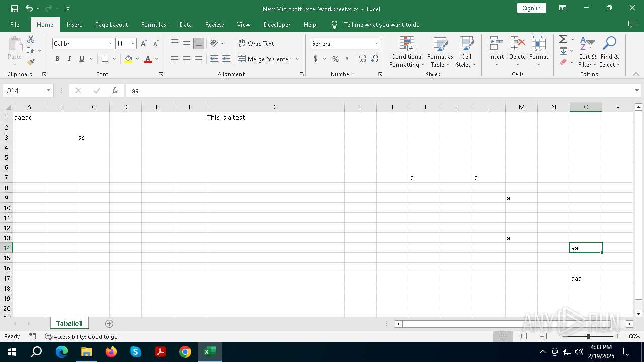Click the Sign in button
Screen dimensions: 644x362
pos(531,8)
